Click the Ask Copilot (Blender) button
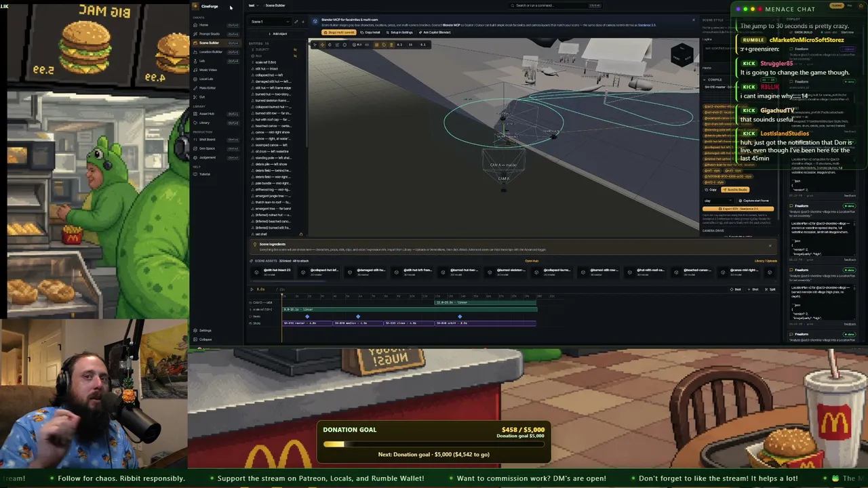868x488 pixels. (x=435, y=33)
